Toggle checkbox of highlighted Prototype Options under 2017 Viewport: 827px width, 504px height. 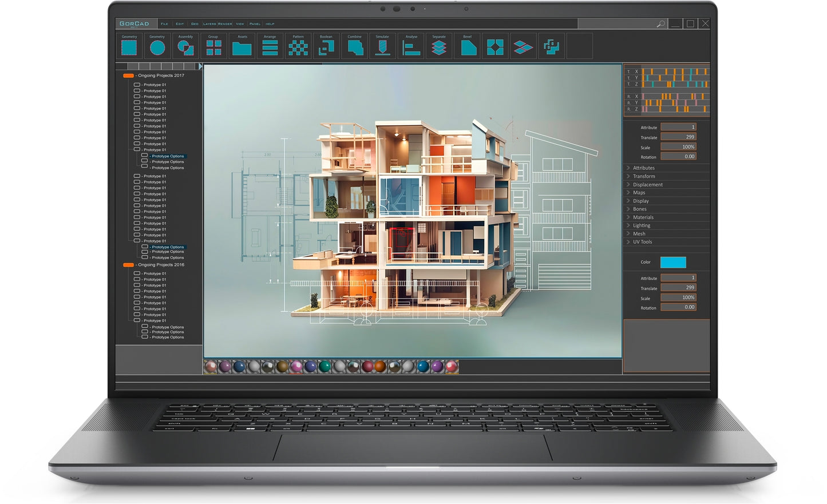point(145,156)
